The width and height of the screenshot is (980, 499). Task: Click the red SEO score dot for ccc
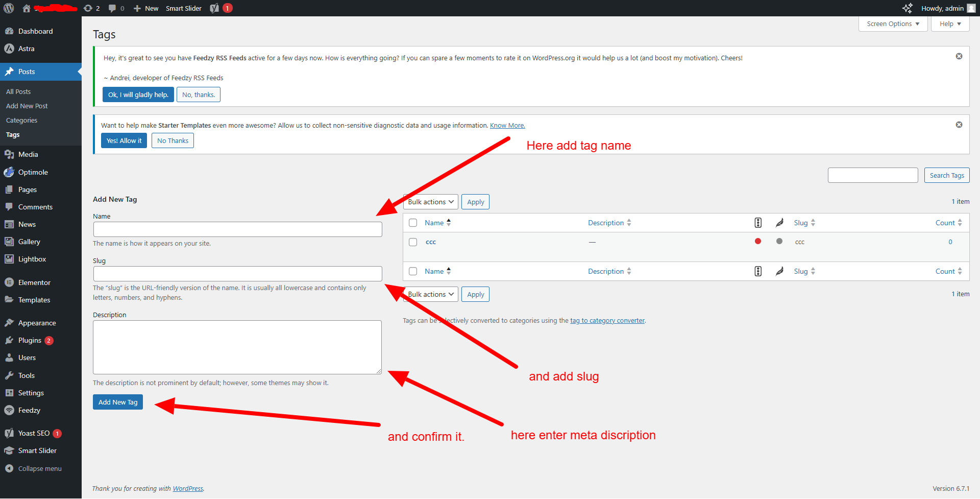(x=758, y=241)
